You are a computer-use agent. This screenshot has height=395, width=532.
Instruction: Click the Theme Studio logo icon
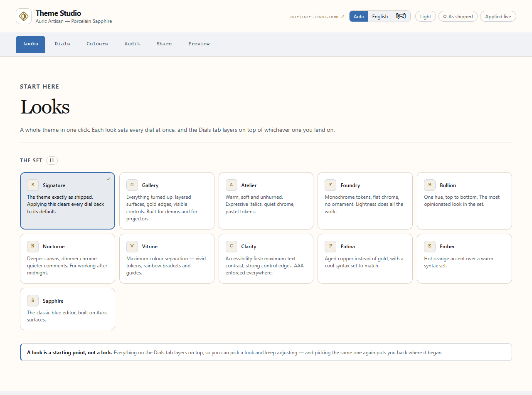coord(24,17)
